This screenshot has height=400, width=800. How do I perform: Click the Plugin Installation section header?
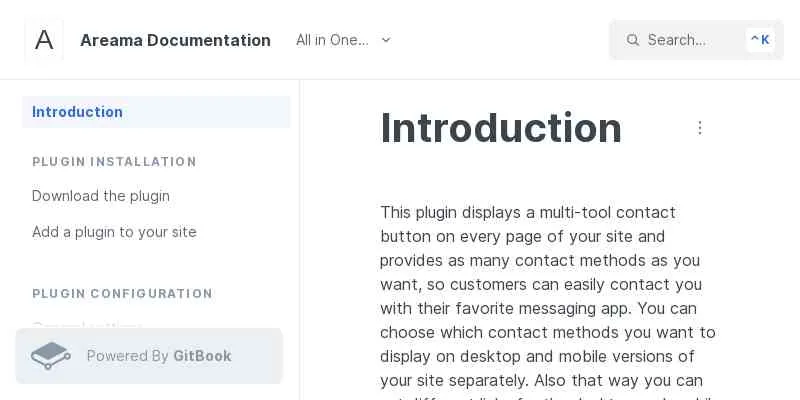[x=114, y=162]
